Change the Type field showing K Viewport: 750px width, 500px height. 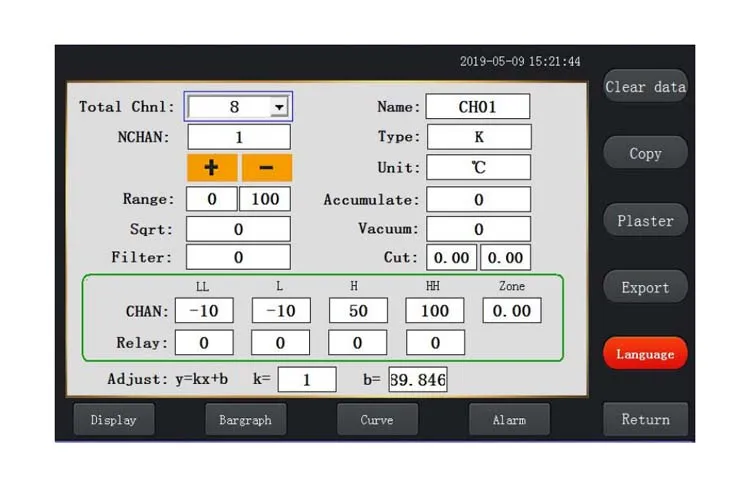click(479, 137)
